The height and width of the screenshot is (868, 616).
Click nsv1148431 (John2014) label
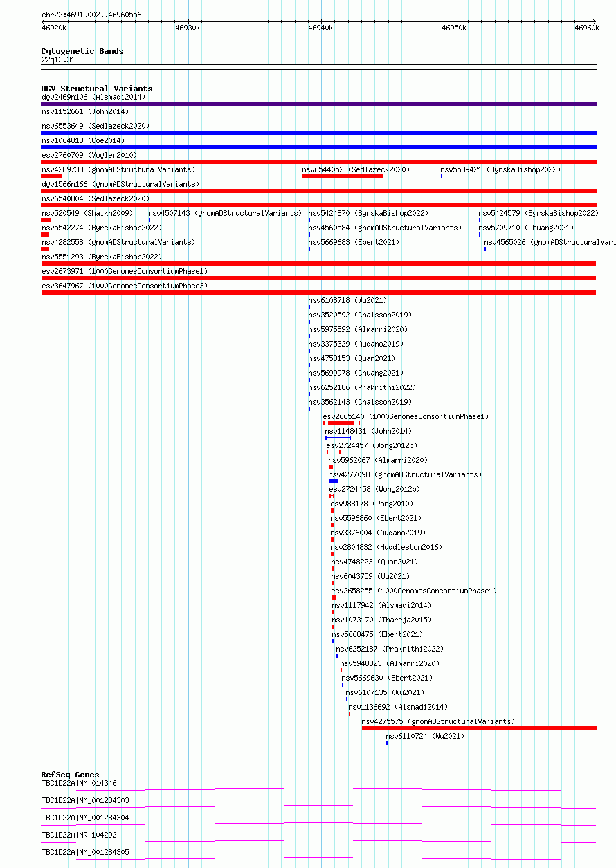(x=368, y=432)
